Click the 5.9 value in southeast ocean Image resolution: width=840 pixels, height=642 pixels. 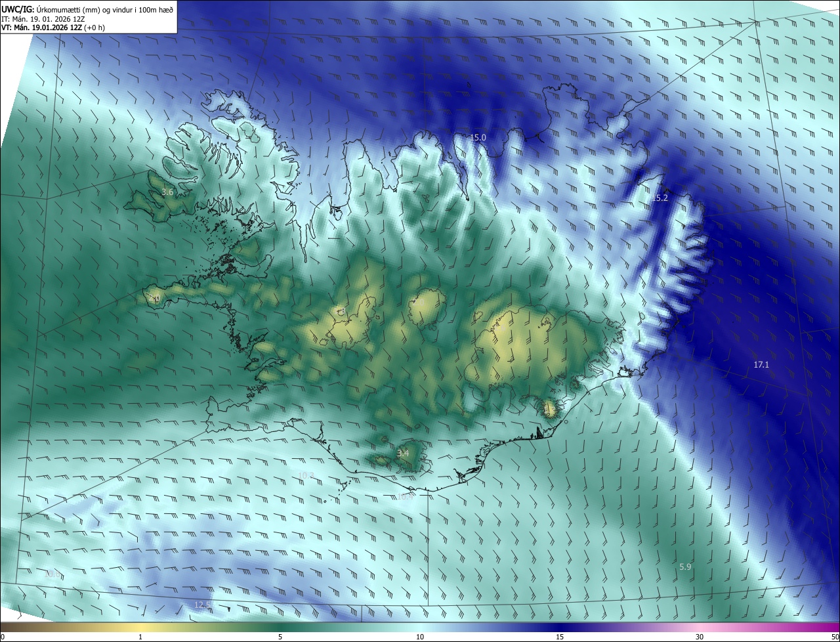[684, 567]
